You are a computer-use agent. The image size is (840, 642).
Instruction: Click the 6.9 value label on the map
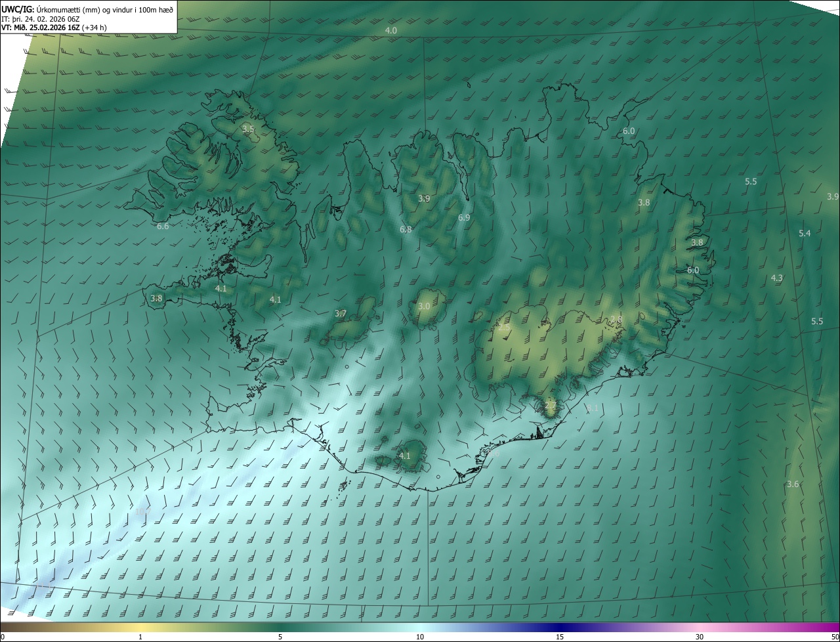464,217
